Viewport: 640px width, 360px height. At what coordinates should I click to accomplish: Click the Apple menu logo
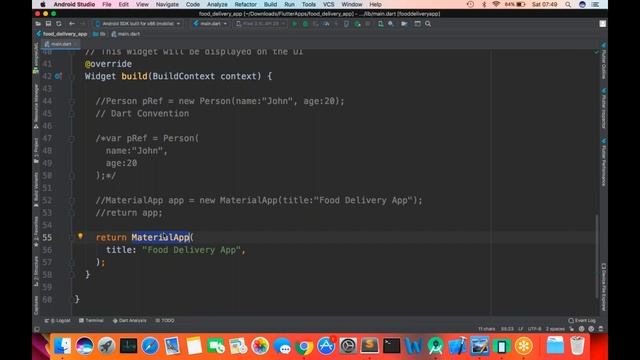point(43,4)
